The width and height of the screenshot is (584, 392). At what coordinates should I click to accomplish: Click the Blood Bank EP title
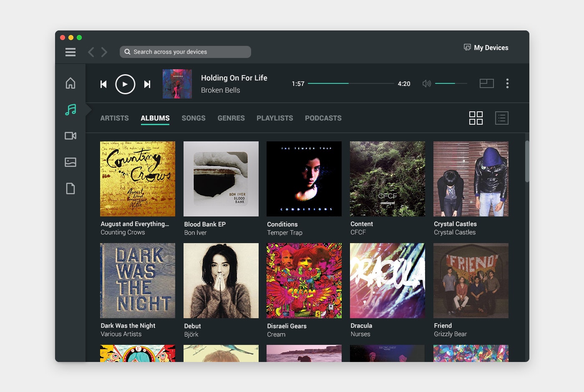pyautogui.click(x=205, y=224)
